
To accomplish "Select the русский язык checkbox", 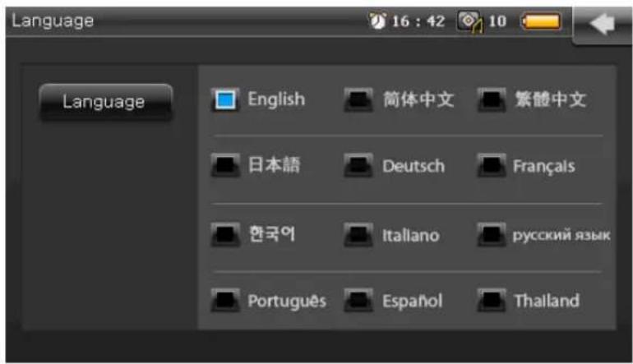I will (492, 234).
